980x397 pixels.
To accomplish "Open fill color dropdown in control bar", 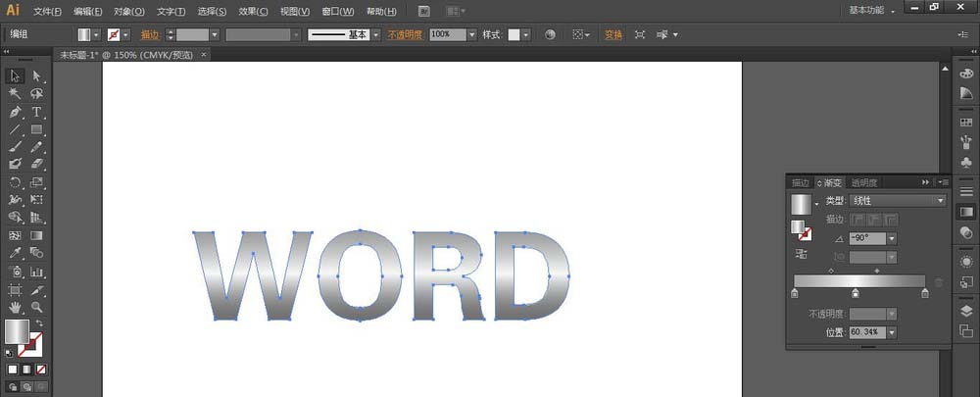I will pyautogui.click(x=97, y=35).
